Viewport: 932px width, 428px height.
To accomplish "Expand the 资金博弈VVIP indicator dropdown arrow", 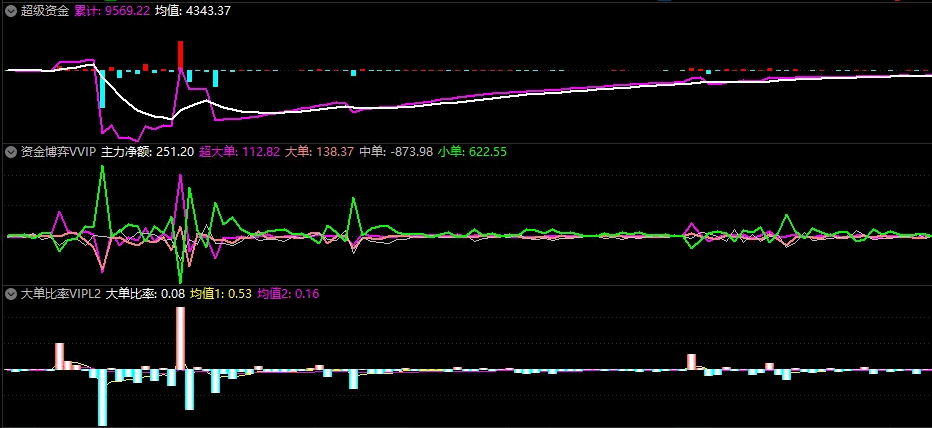I will (x=11, y=152).
